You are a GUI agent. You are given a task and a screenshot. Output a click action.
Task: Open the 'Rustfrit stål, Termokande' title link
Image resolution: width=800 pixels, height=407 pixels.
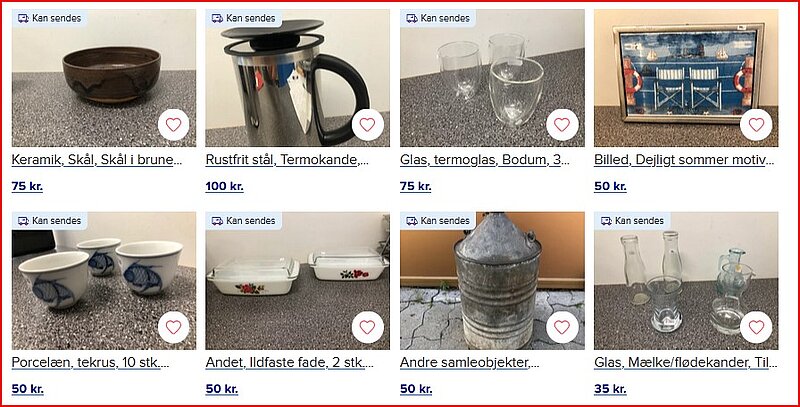(x=287, y=160)
